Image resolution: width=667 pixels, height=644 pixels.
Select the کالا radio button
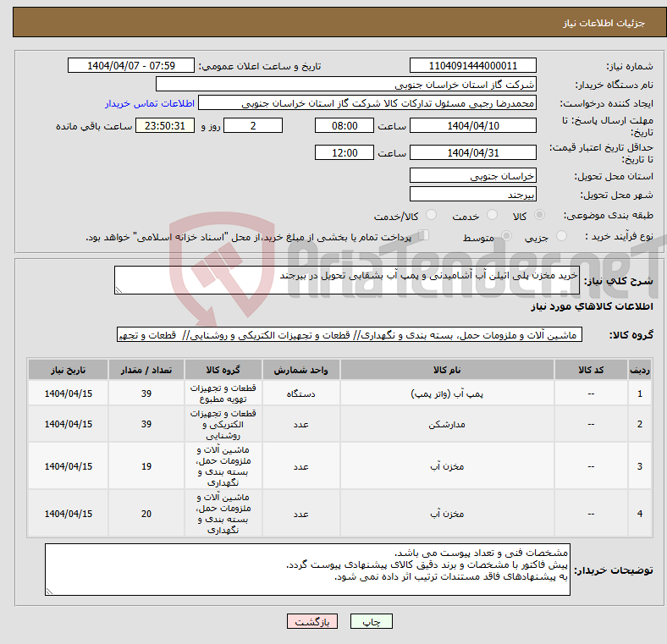coord(539,215)
